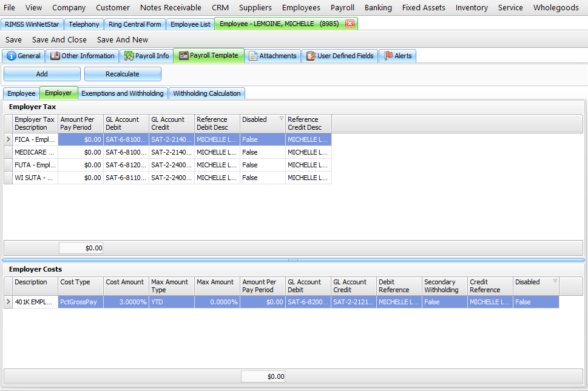This screenshot has width=588, height=391.
Task: Select the MEDICARE row header
Action: tap(8, 152)
